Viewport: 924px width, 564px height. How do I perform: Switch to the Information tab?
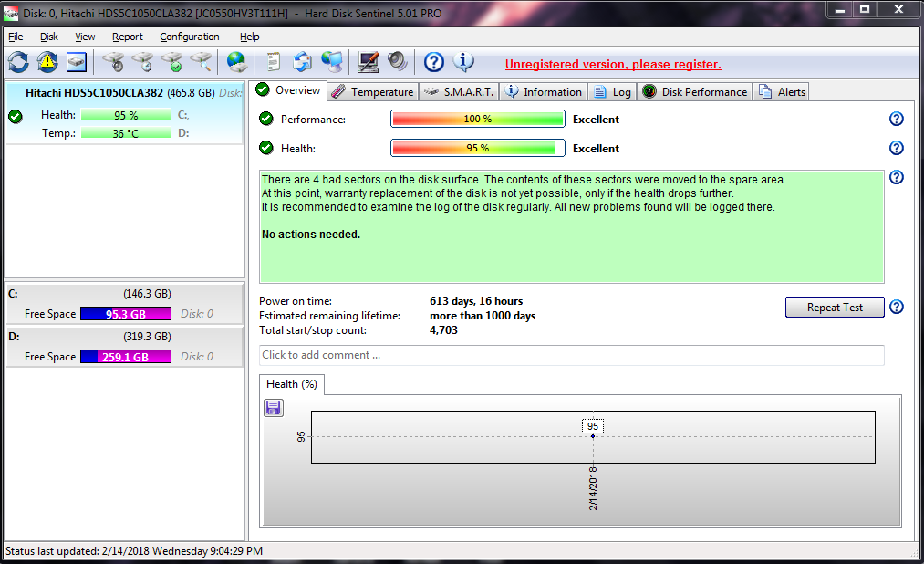pos(544,92)
